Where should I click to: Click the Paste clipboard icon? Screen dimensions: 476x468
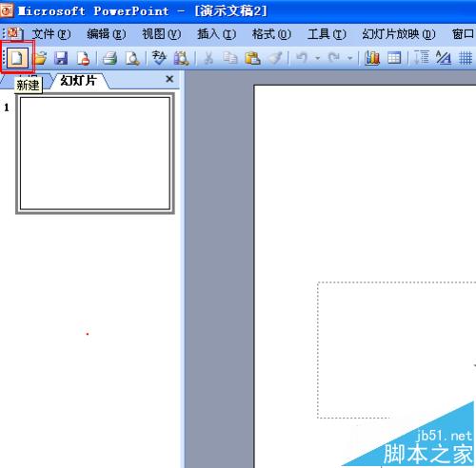pyautogui.click(x=252, y=58)
